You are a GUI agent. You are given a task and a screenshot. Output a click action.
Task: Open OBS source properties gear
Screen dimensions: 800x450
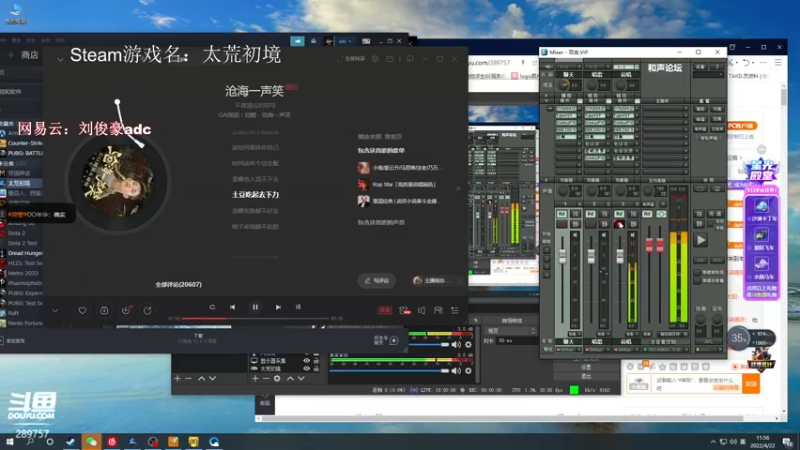(x=277, y=379)
